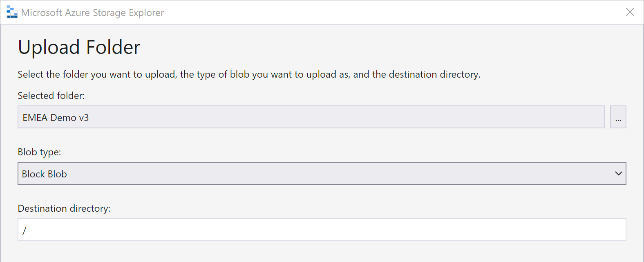Click the Upload Folder heading

click(x=79, y=47)
